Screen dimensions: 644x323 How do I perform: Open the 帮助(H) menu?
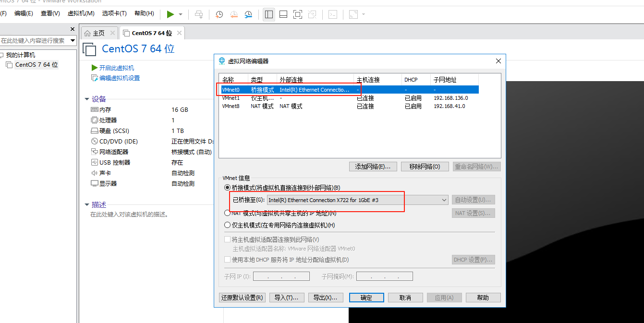coord(144,13)
